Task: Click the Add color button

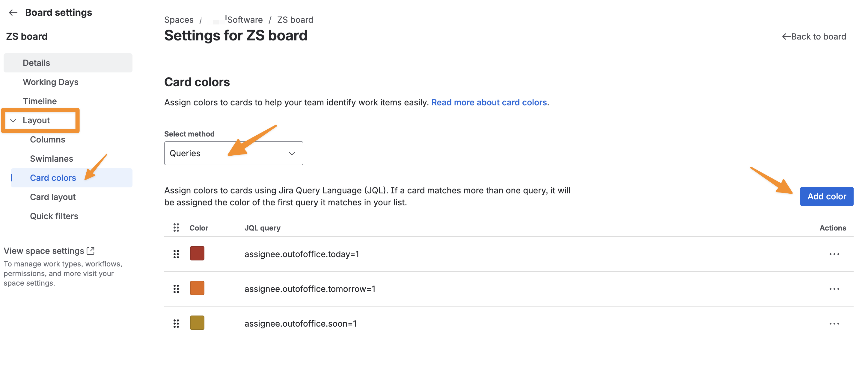Action: pyautogui.click(x=826, y=196)
